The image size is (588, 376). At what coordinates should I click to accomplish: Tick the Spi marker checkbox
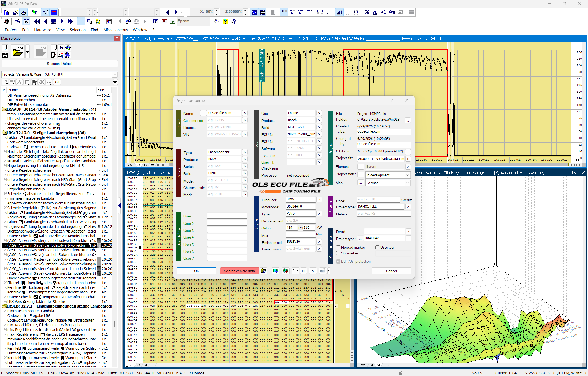point(338,253)
